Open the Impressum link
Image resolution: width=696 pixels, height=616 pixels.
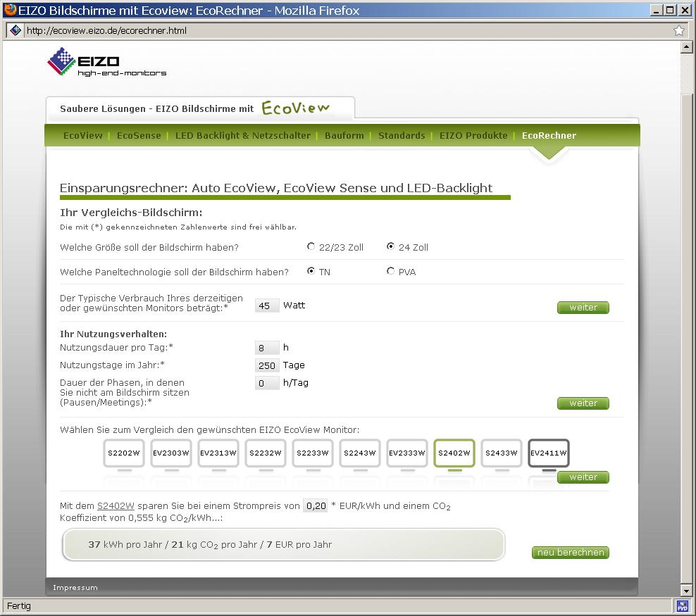pyautogui.click(x=75, y=588)
